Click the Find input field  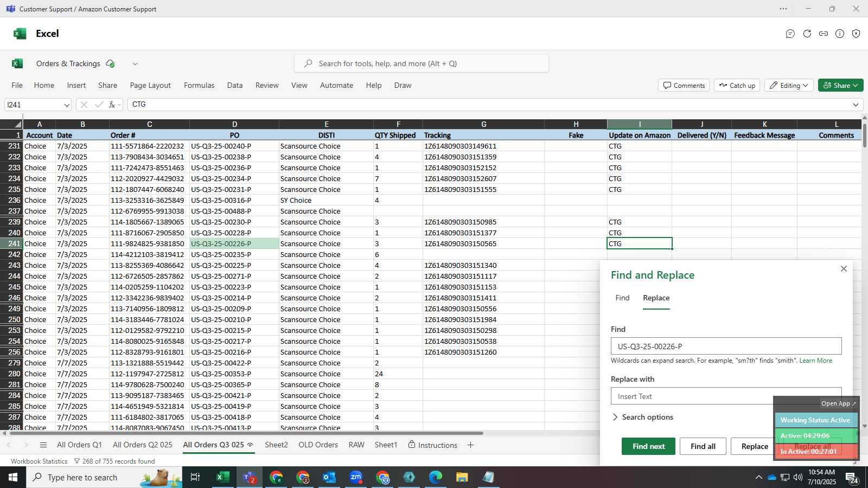tap(726, 346)
